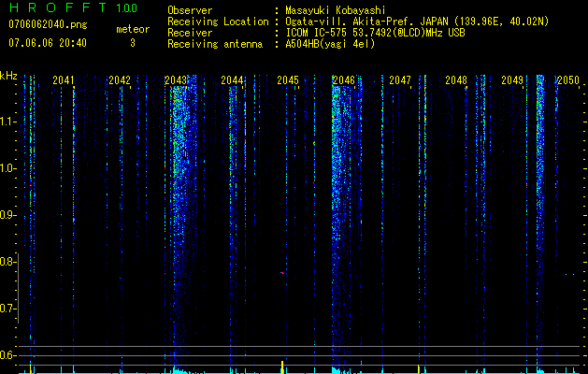The height and width of the screenshot is (374, 588).
Task: Click the cyan dashes left of 2050 near 0.78 kHz
Action: pos(569,274)
